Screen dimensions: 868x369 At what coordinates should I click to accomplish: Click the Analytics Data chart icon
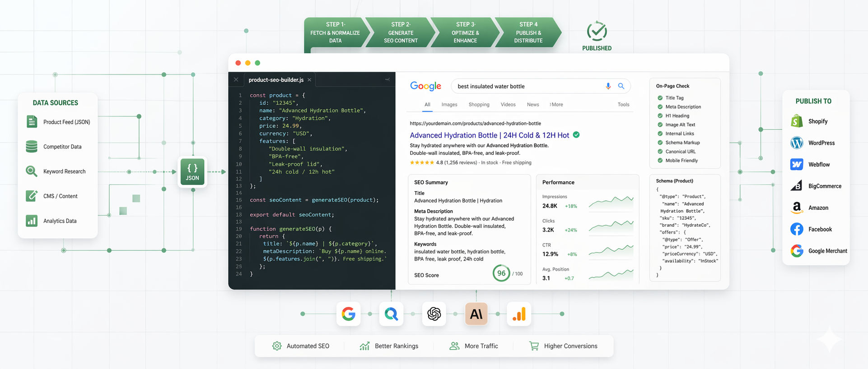[x=32, y=221]
